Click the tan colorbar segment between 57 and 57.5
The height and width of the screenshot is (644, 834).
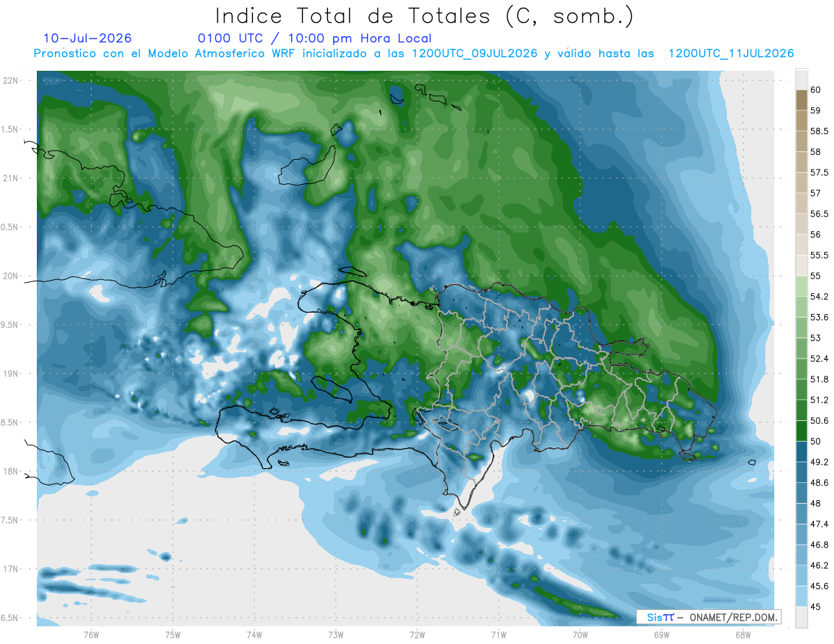coord(801,183)
